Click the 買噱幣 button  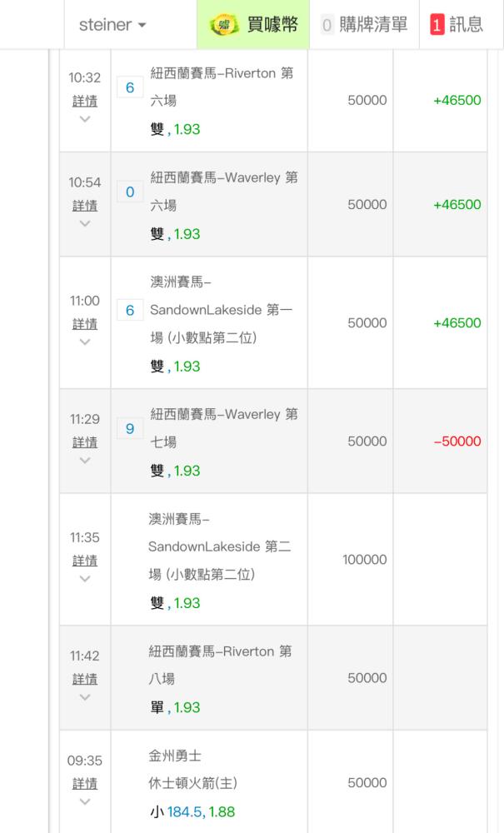click(x=272, y=25)
